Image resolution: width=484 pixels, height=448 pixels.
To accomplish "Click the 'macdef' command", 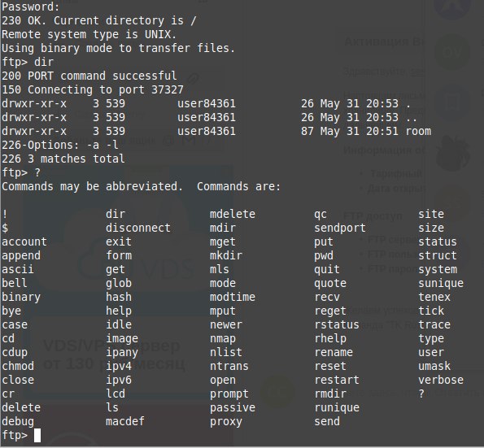I will tap(125, 421).
